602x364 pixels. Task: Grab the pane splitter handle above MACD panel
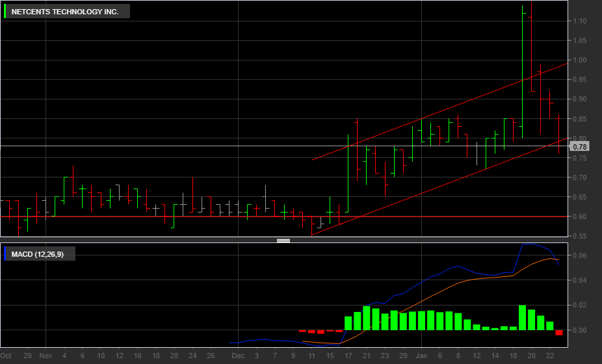pos(283,240)
